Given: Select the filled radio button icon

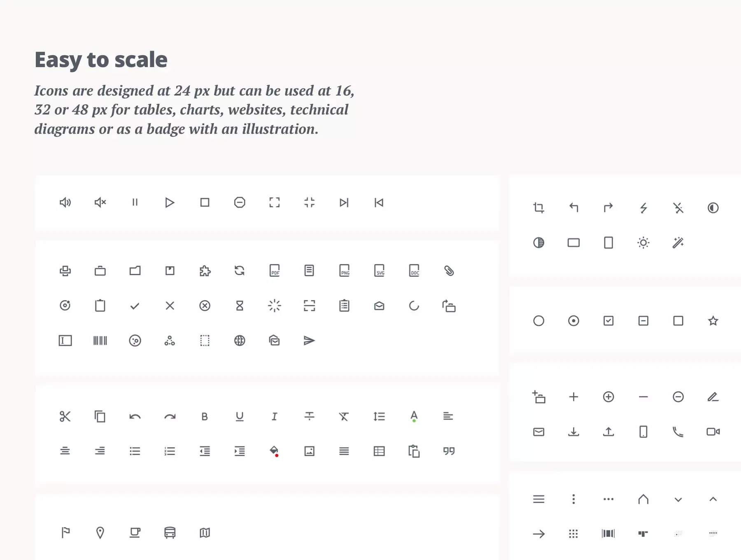Looking at the screenshot, I should coord(573,321).
